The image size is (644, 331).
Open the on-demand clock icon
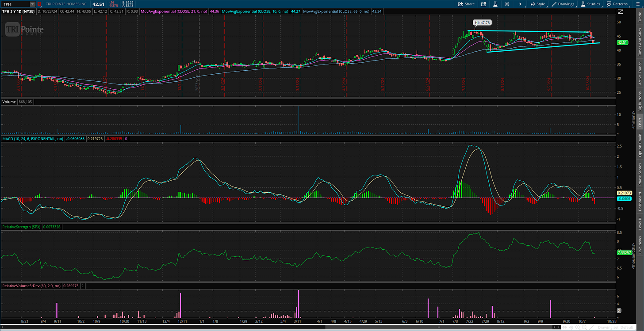[483, 4]
